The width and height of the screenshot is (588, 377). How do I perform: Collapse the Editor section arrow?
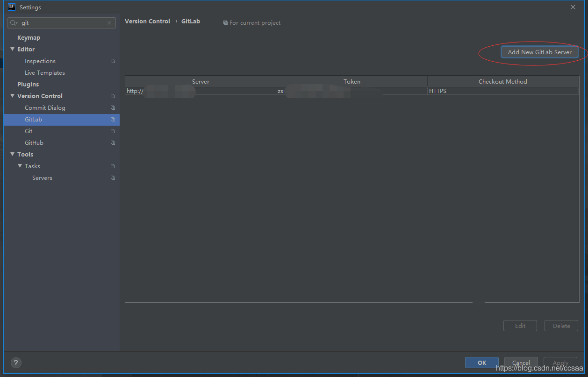13,49
